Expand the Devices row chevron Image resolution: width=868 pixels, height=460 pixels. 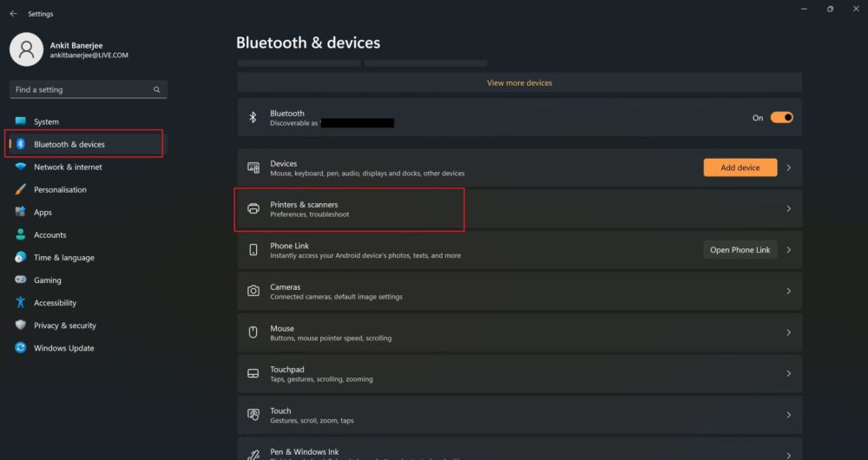[788, 168]
